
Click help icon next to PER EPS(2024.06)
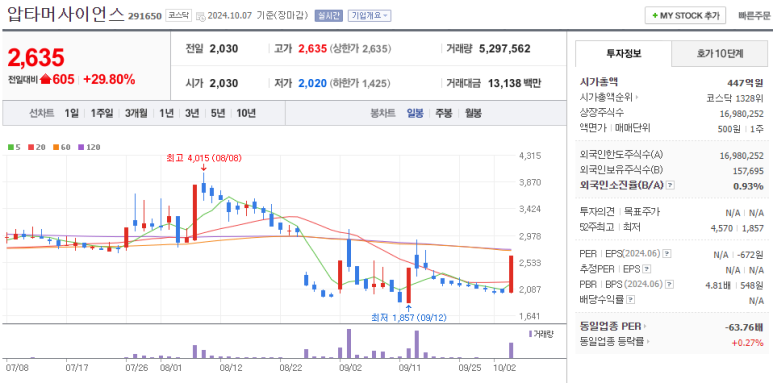667,253
